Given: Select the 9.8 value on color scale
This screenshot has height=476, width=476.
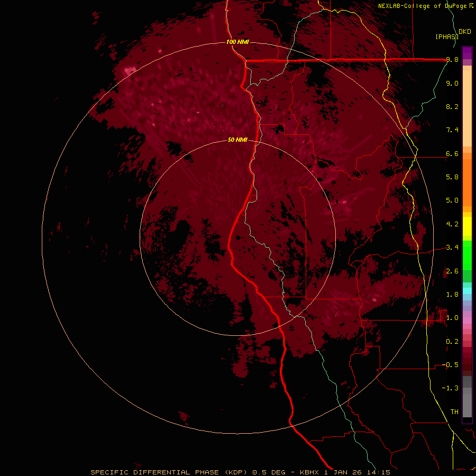Looking at the screenshot, I should [452, 60].
